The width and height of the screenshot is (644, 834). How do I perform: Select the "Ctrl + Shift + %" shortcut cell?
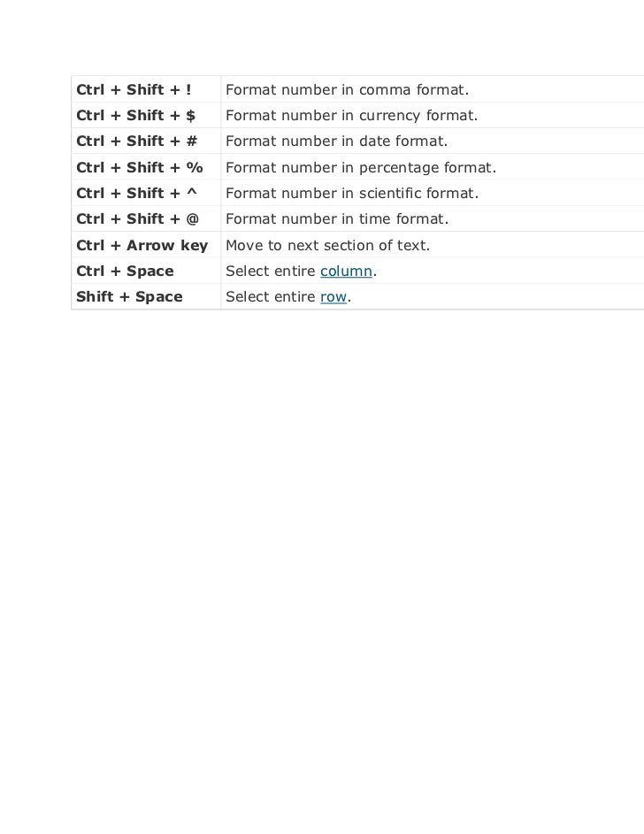[146, 167]
